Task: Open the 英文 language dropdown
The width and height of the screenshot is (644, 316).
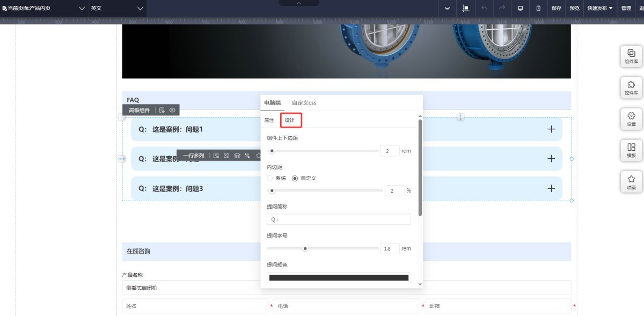Action: click(118, 8)
